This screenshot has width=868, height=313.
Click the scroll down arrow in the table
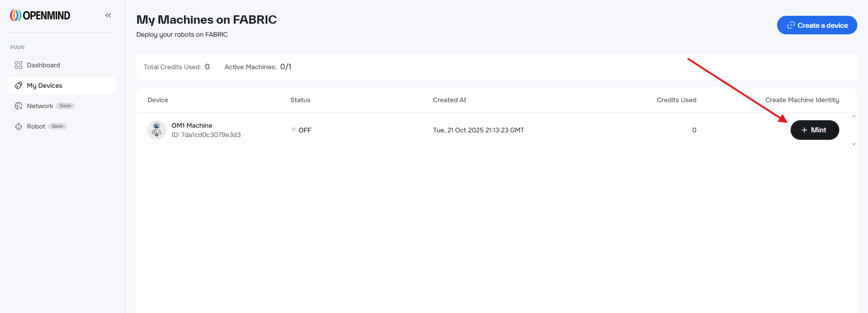click(854, 144)
